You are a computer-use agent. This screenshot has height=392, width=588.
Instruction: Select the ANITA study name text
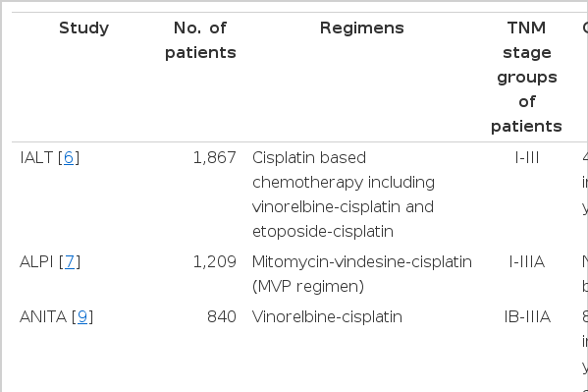coord(43,316)
